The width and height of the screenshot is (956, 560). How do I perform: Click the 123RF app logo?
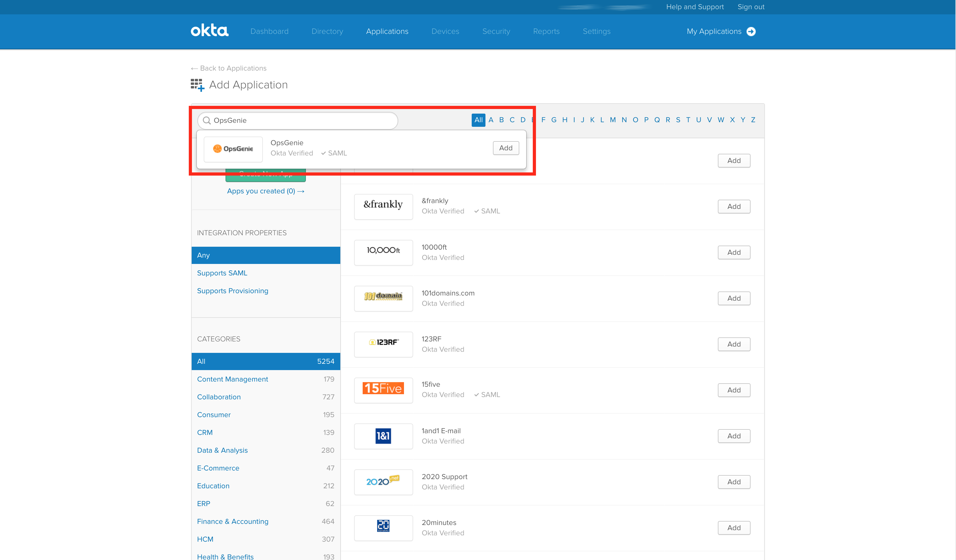(x=383, y=343)
